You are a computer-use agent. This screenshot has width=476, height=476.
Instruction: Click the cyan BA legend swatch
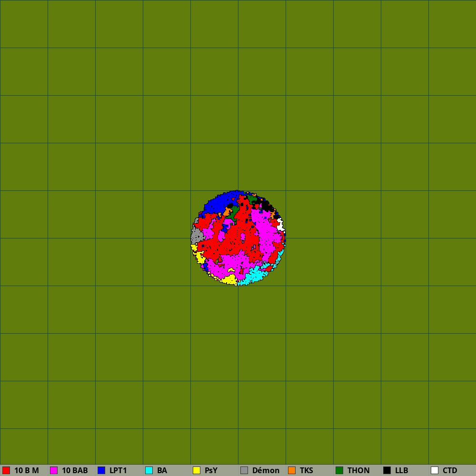(x=149, y=470)
